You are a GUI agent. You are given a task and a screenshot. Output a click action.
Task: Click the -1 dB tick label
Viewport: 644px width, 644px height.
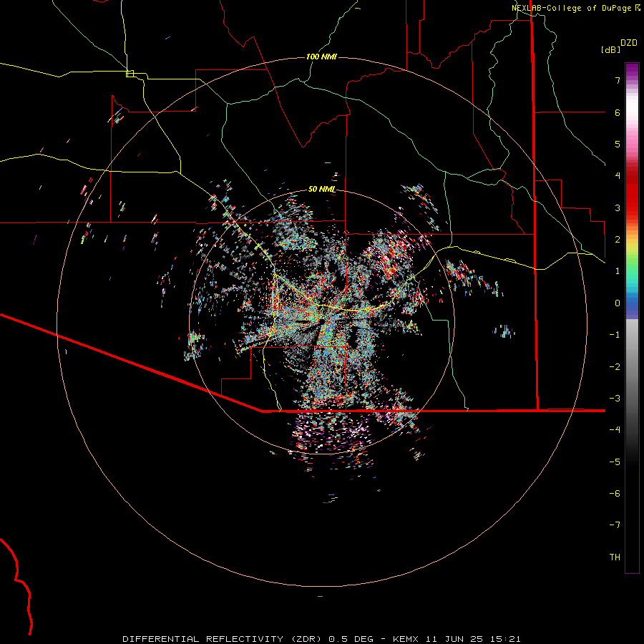pos(615,335)
